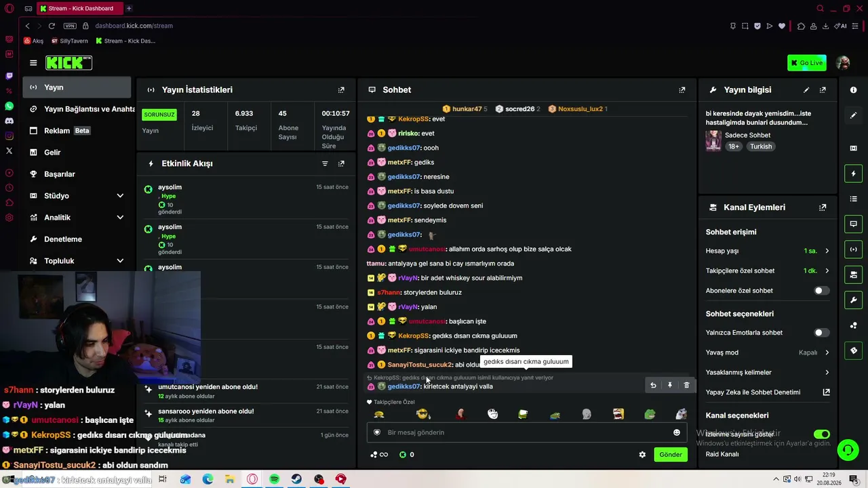868x488 pixels.
Task: Open Takipçilere özel sohbet duration arrow
Action: click(827, 270)
